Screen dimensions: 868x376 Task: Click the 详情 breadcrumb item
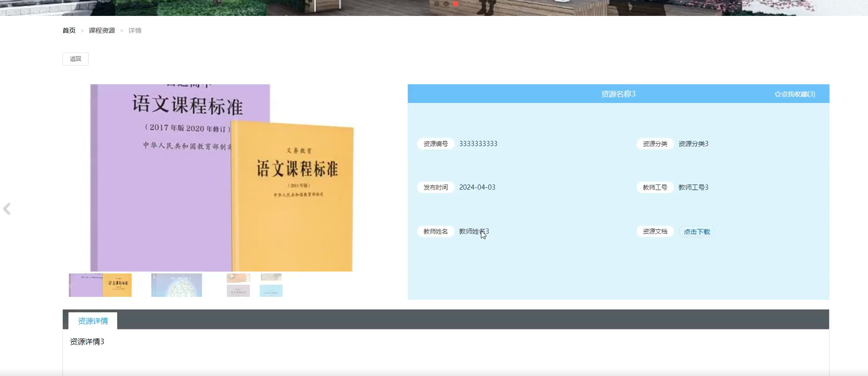click(135, 30)
